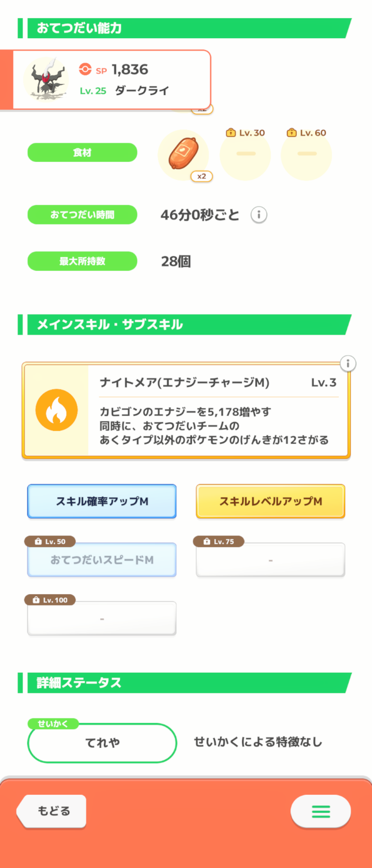This screenshot has height=868, width=372.
Task: Open the green hamburger menu
Action: (x=321, y=811)
